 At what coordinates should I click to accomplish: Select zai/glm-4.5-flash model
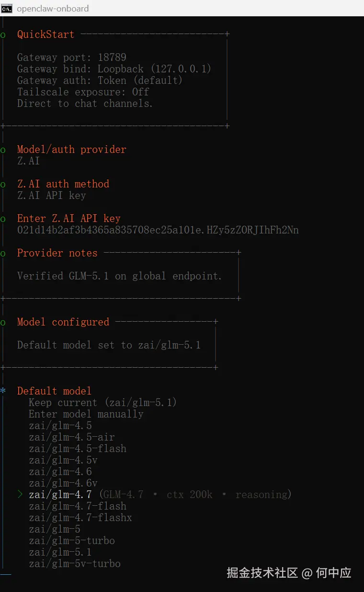point(77,449)
